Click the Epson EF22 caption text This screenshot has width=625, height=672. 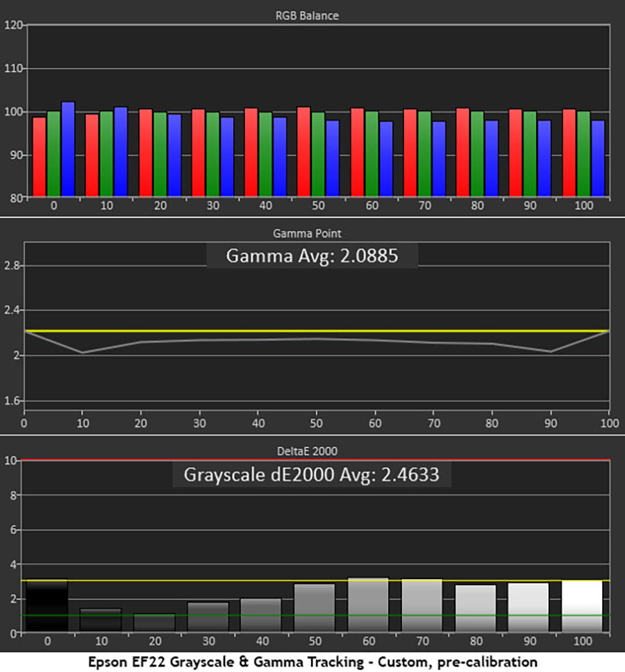pyautogui.click(x=312, y=662)
